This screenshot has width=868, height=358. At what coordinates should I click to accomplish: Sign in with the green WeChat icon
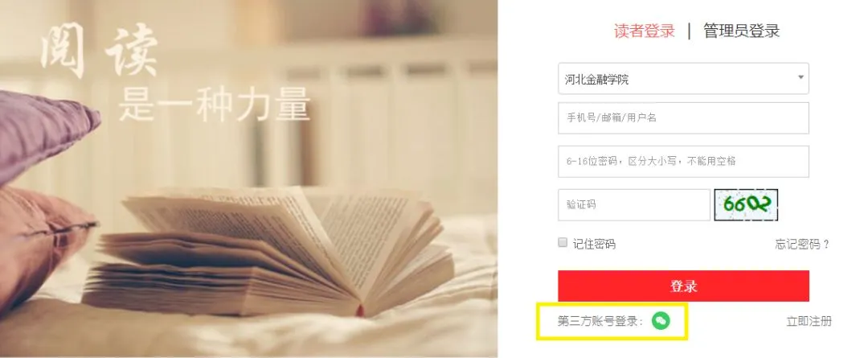coord(661,320)
